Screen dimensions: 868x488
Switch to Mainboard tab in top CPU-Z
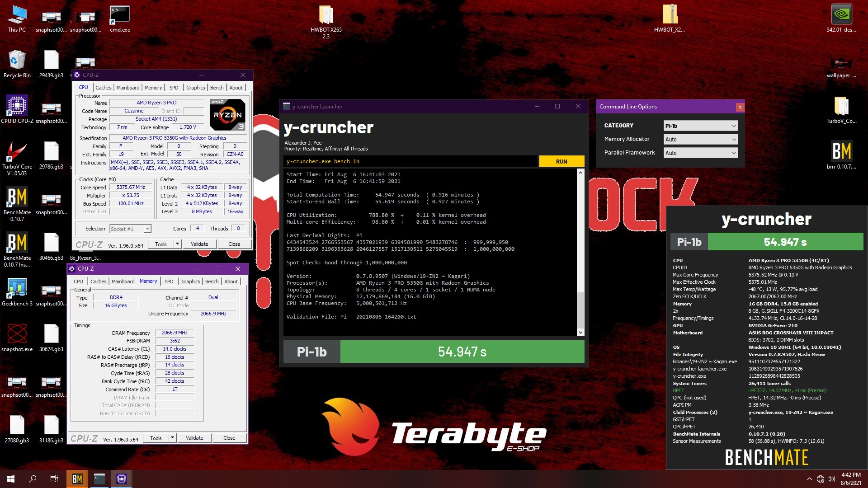click(x=128, y=88)
